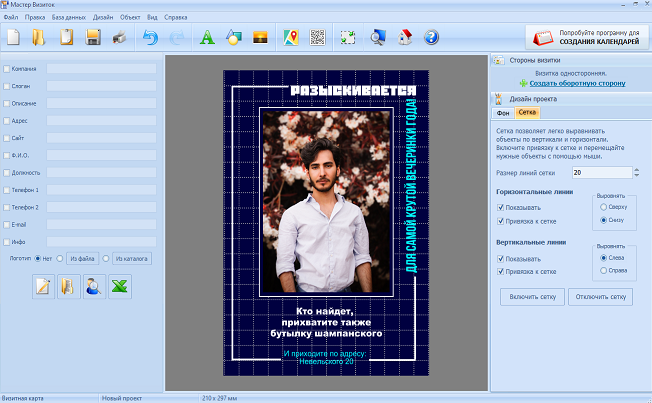Uncheck horizontal lines Показывать checkbox
Screen dimensions: 652x403
(501, 208)
